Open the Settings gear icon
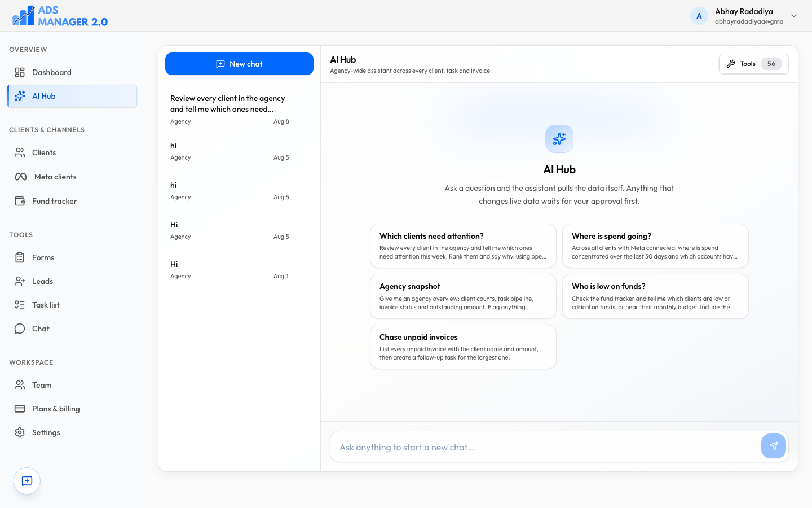The image size is (812, 508). pos(20,432)
